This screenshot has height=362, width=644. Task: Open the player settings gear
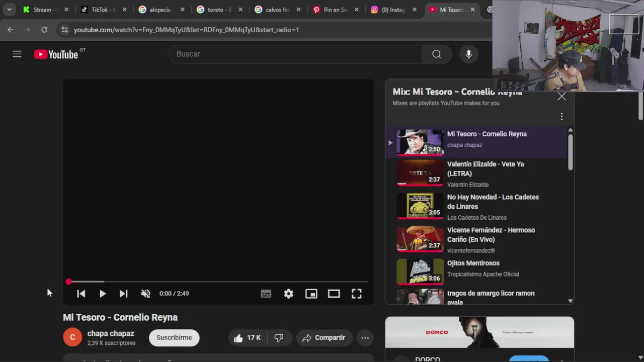(288, 294)
